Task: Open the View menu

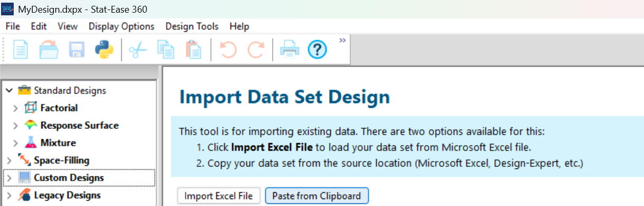Action: click(x=68, y=26)
